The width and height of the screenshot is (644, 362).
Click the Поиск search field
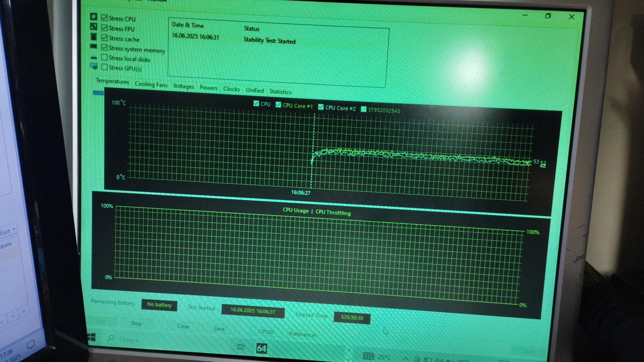point(129,340)
